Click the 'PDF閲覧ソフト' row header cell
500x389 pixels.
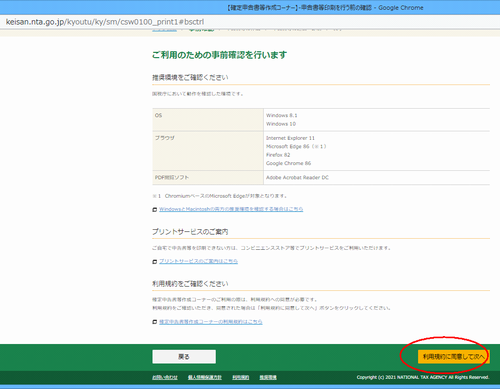208,178
